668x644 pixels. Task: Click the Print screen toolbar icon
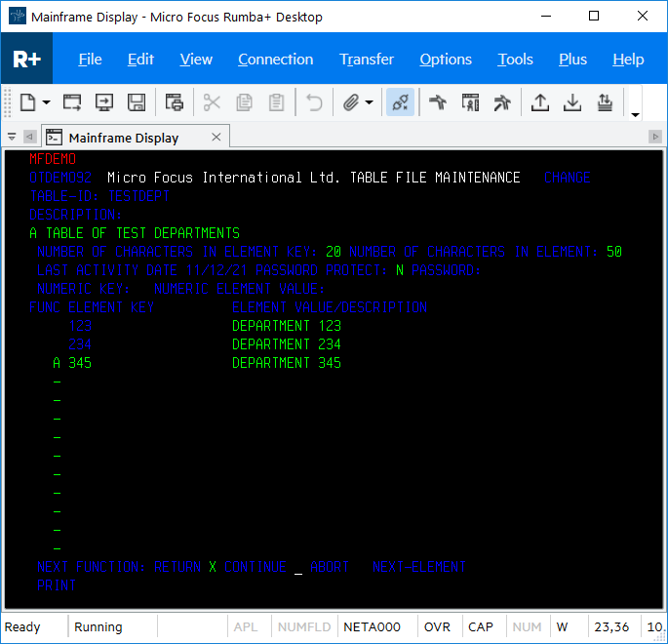coord(175,102)
